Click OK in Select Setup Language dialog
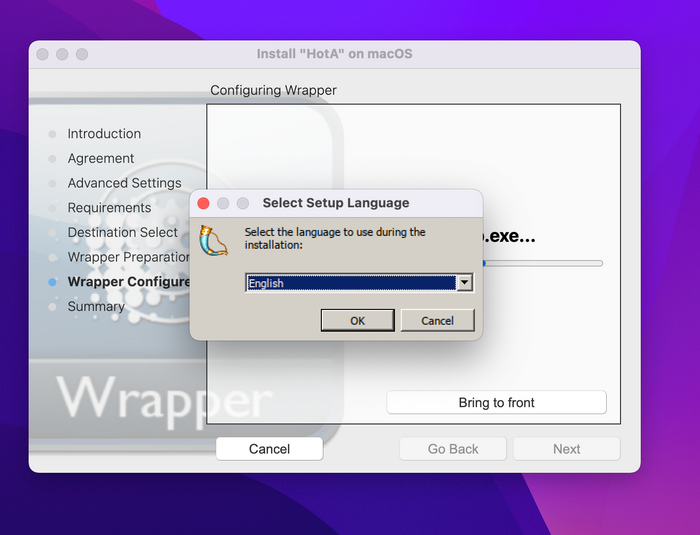The height and width of the screenshot is (535, 700). (358, 320)
